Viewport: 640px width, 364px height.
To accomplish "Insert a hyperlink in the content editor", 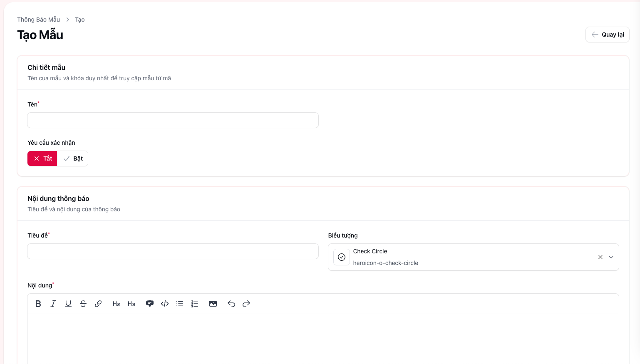I will pos(98,304).
